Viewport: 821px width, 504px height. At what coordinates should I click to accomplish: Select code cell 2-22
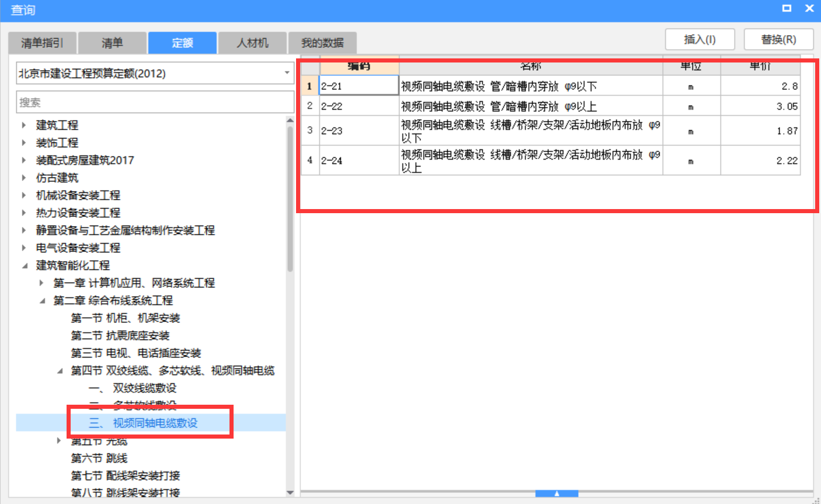click(x=359, y=106)
